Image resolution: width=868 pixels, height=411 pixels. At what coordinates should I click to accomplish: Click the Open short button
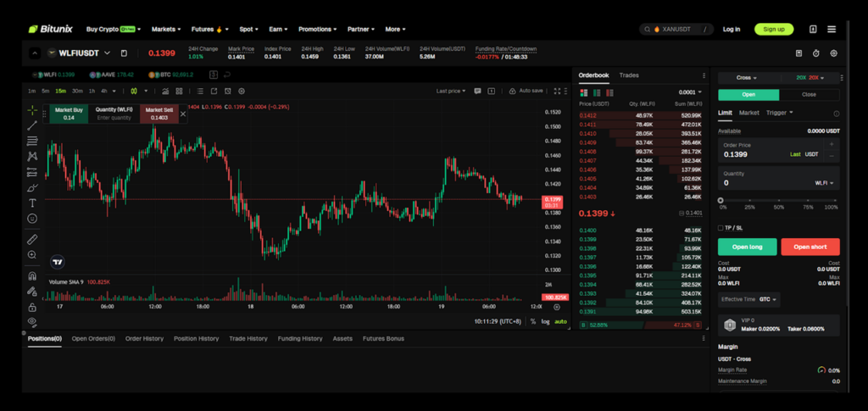[810, 247]
